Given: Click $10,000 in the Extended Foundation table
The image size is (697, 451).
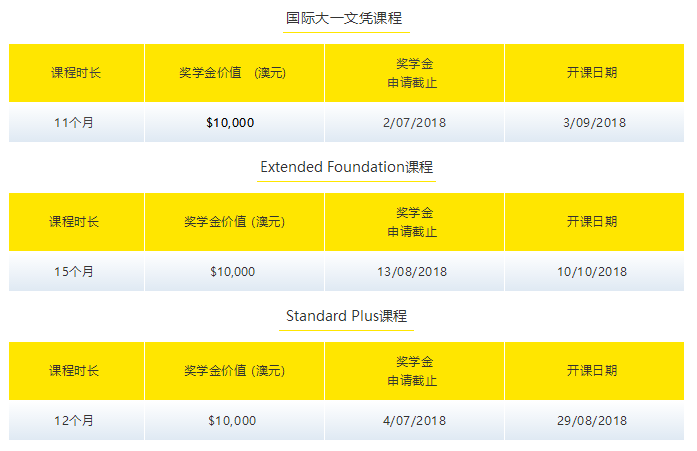Looking at the screenshot, I should pos(233,272).
